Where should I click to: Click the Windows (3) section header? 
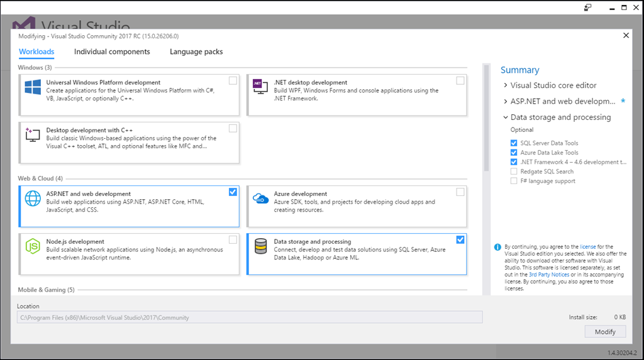(x=35, y=67)
